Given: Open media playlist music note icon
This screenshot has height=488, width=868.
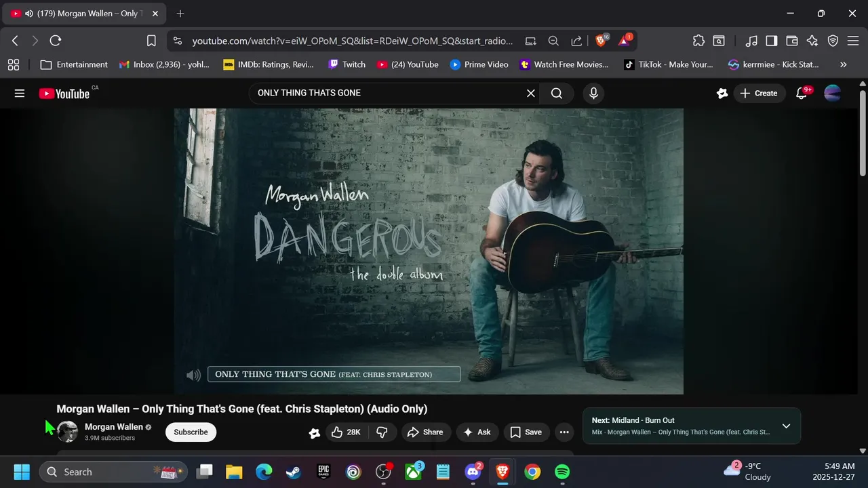Looking at the screenshot, I should [751, 41].
